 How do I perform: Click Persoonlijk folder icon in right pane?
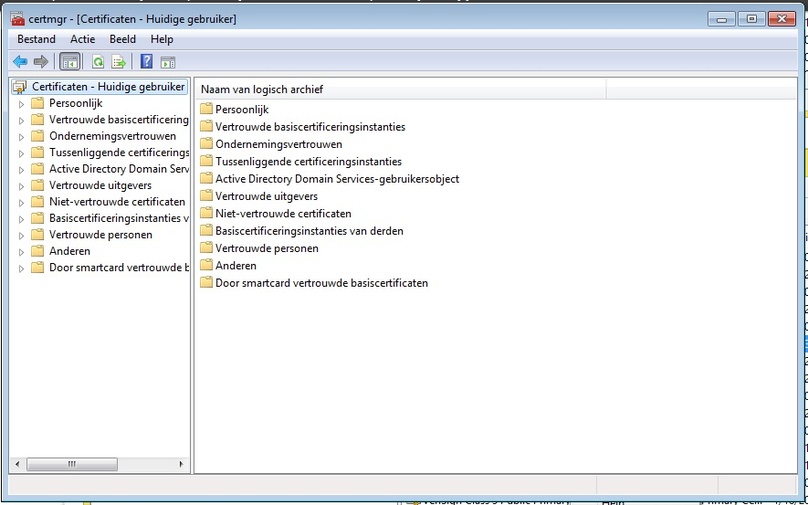tap(206, 109)
